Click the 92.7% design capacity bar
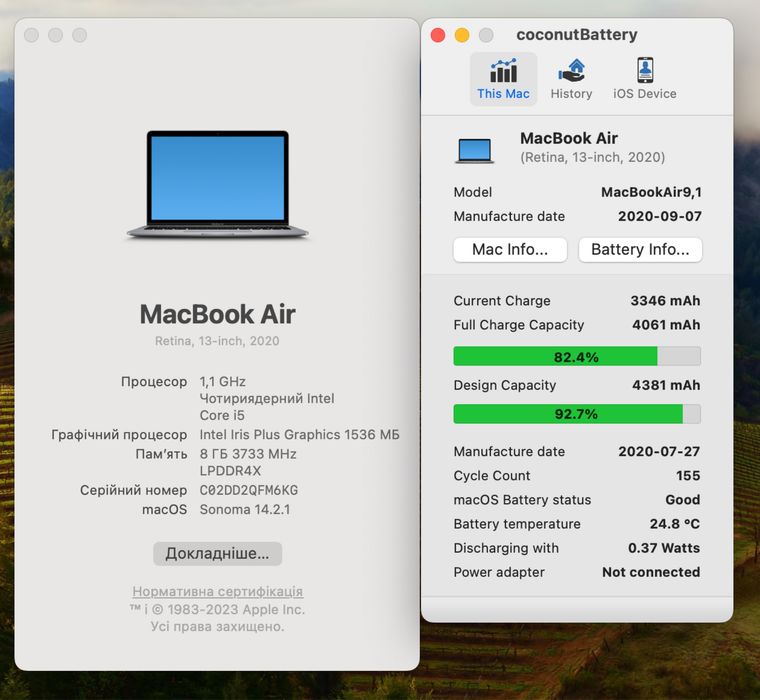The image size is (760, 700). [577, 414]
